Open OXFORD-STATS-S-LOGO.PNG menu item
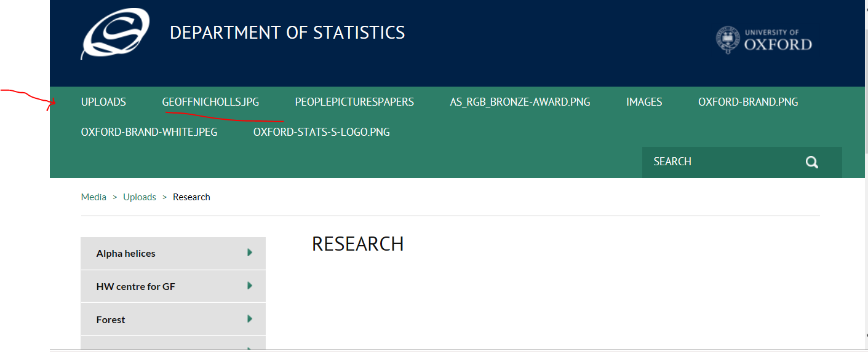 click(x=322, y=132)
